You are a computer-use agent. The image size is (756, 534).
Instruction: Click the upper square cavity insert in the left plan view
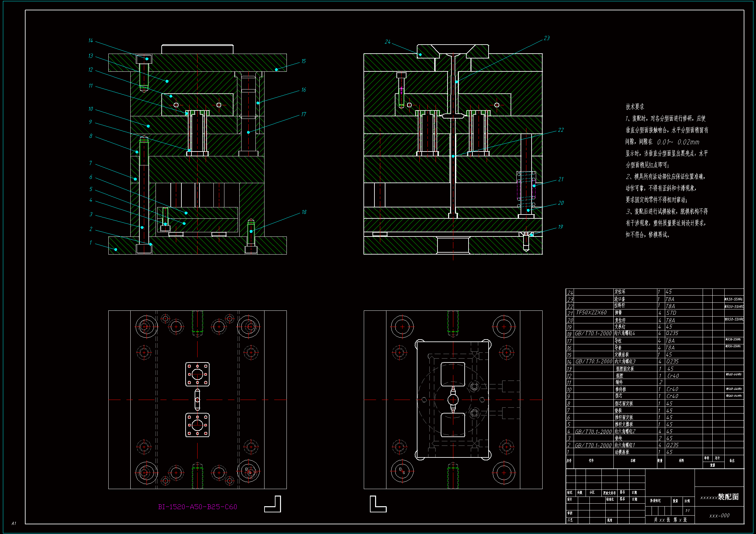[197, 374]
